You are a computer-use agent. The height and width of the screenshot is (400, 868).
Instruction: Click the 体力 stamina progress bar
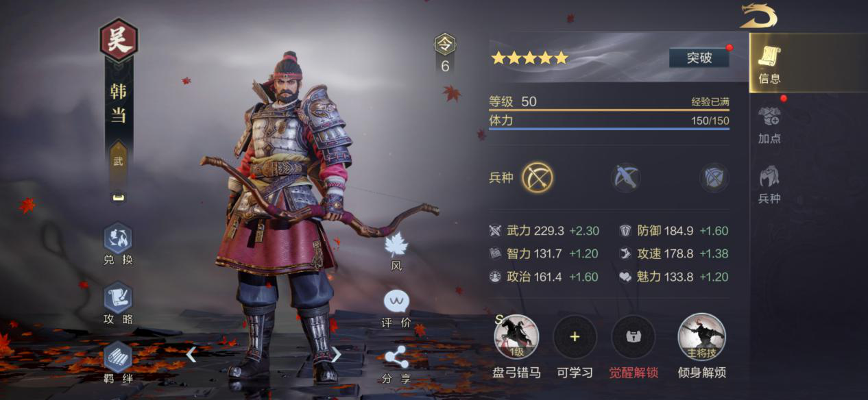609,129
